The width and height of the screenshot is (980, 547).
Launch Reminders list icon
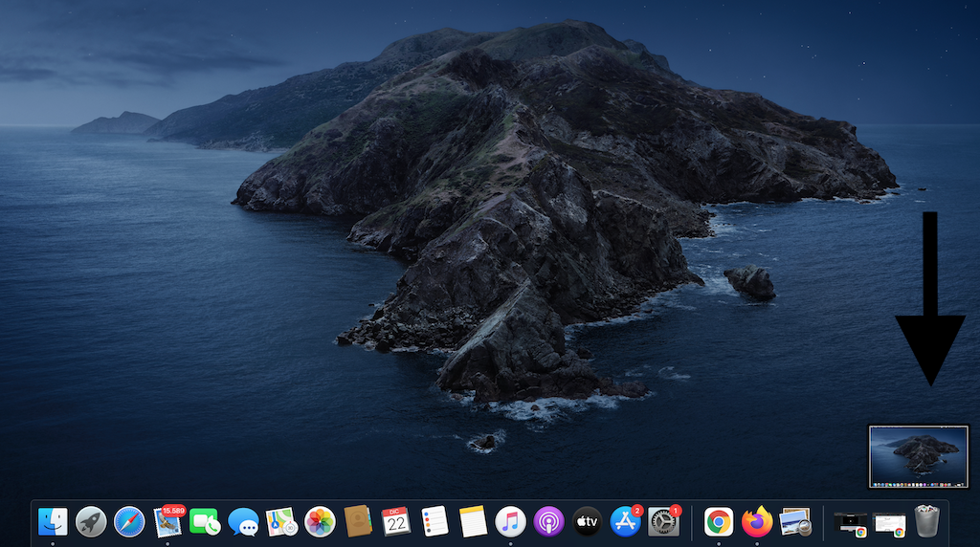pos(434,521)
